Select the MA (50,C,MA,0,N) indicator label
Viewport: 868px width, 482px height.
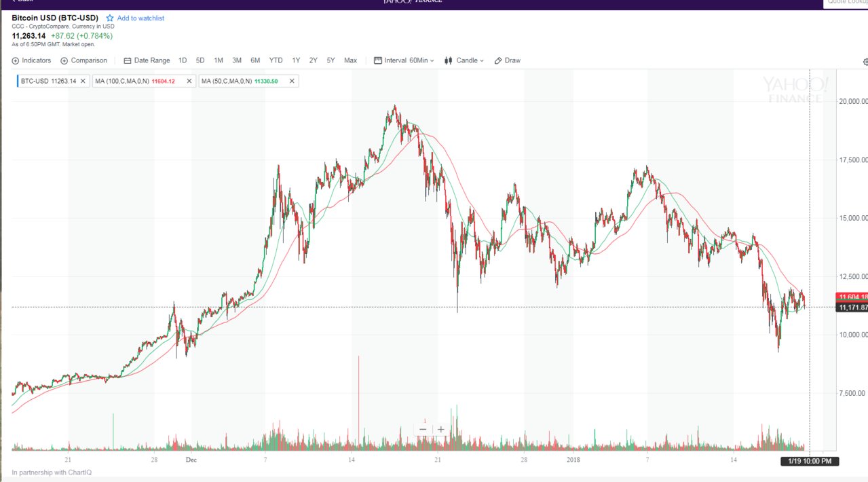240,81
